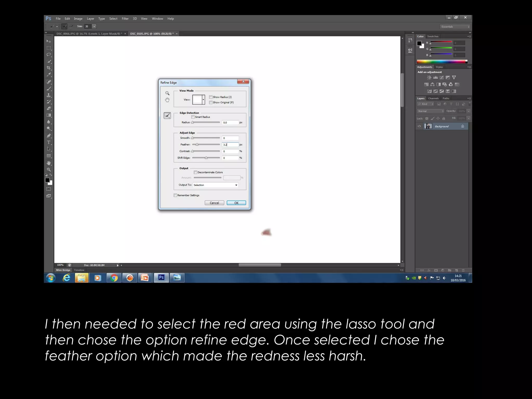
Task: Open the Opacity dropdown arrow
Action: (x=468, y=111)
